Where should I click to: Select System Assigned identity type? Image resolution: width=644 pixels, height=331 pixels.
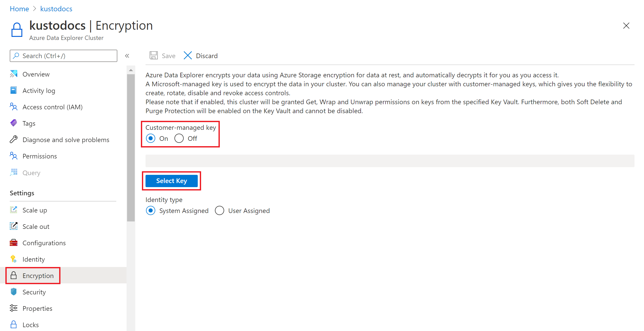(x=151, y=211)
